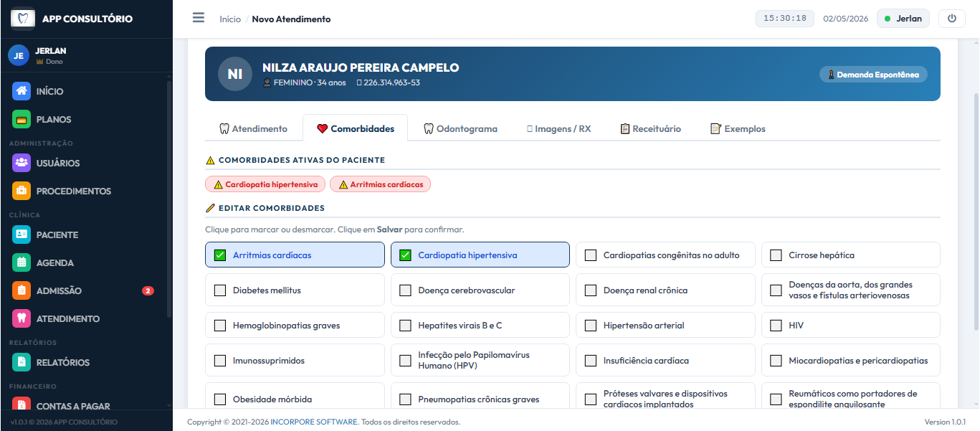Check Doença cerebrovascular checkbox
This screenshot has height=431, width=980.
[x=406, y=290]
